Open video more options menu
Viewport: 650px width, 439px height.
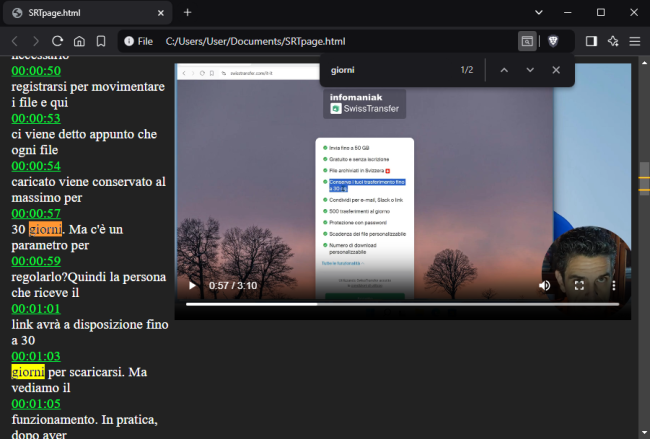(x=614, y=286)
